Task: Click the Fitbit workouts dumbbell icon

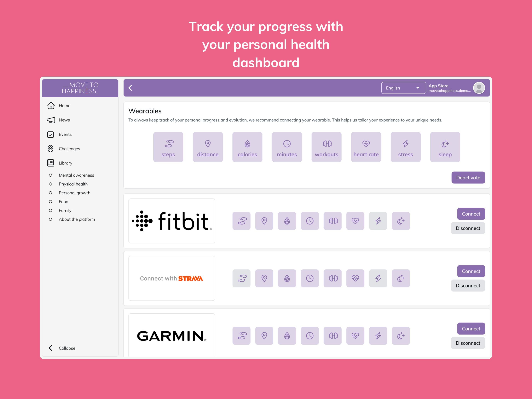Action: (x=333, y=221)
